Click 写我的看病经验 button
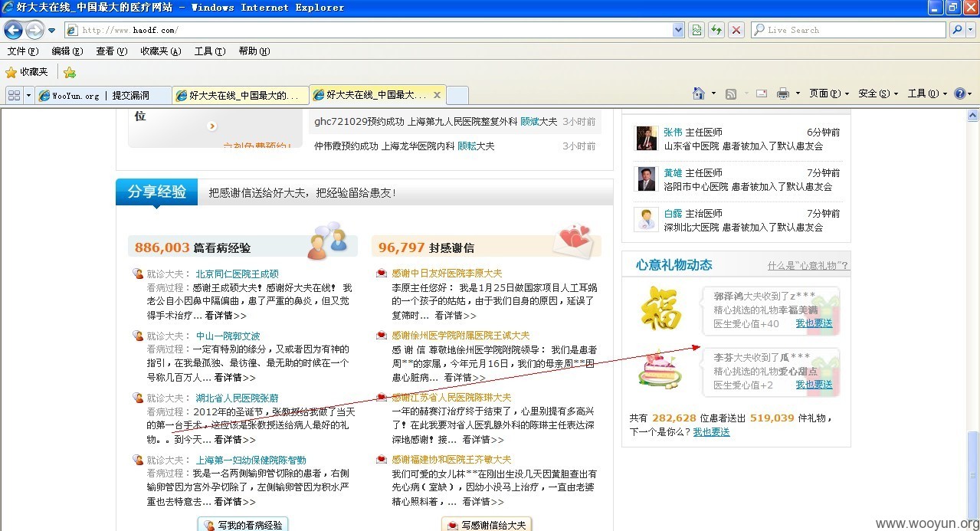980x531 pixels. [x=243, y=525]
